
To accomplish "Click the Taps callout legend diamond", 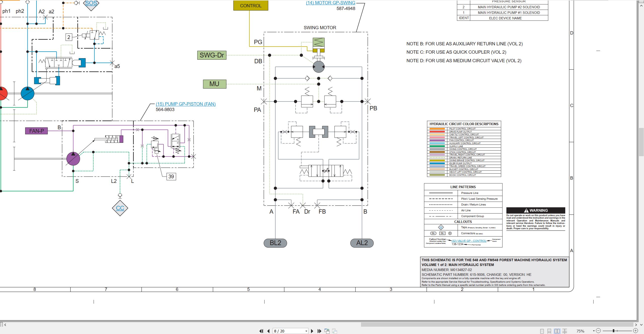I will click(441, 227).
